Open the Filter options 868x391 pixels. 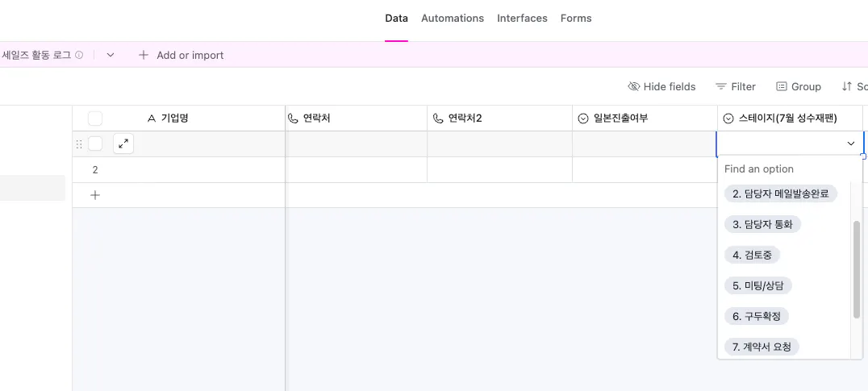[x=735, y=86]
